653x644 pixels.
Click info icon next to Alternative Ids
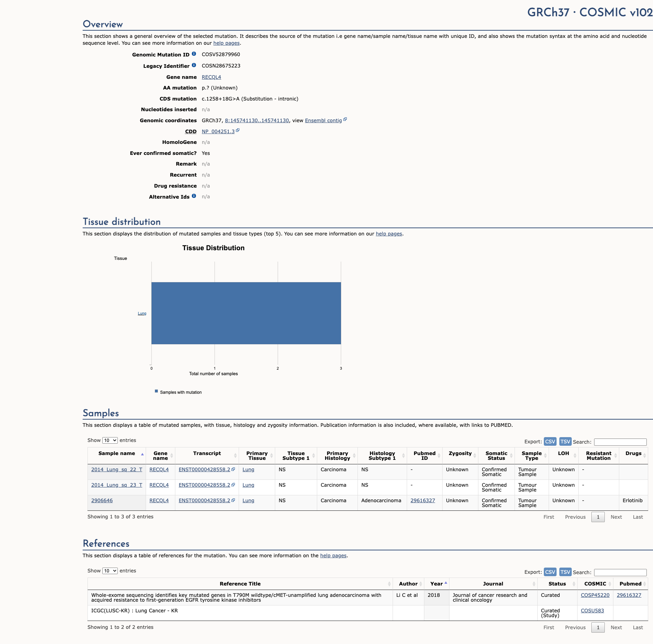[x=194, y=196]
